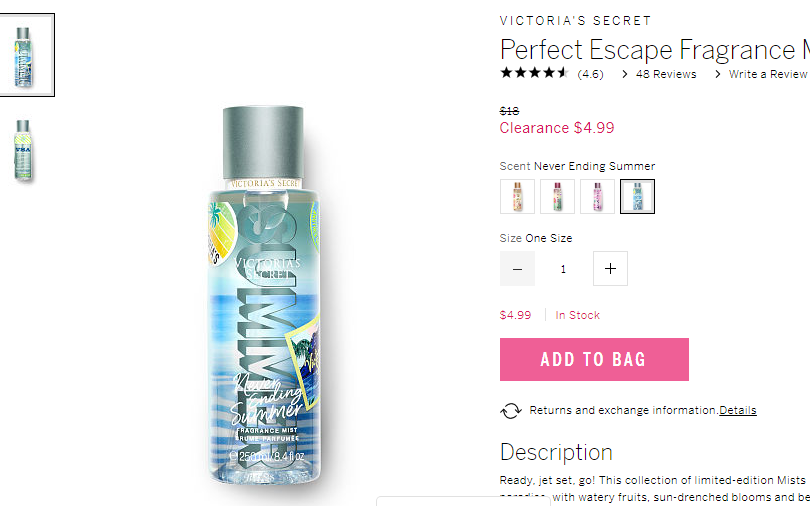Open the 48 Reviews link

(666, 74)
